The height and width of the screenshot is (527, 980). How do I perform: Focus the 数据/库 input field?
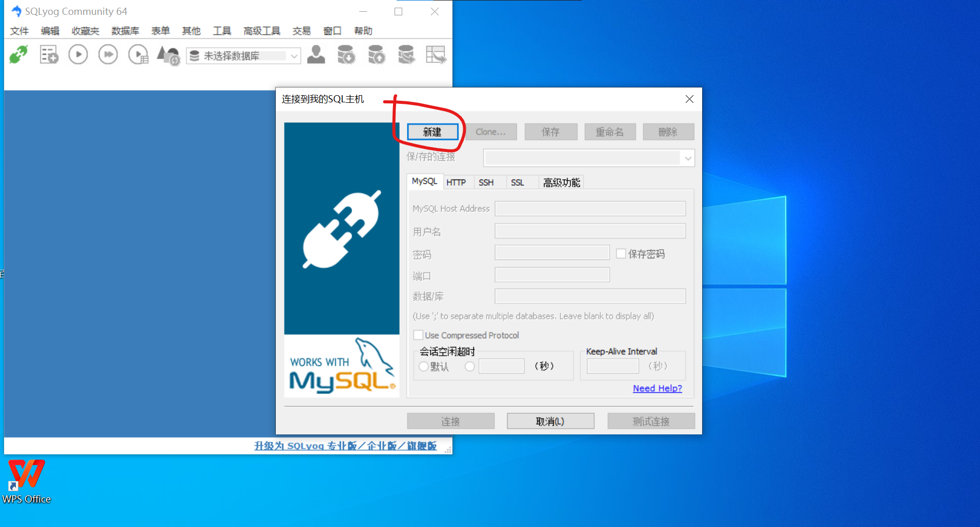[590, 296]
